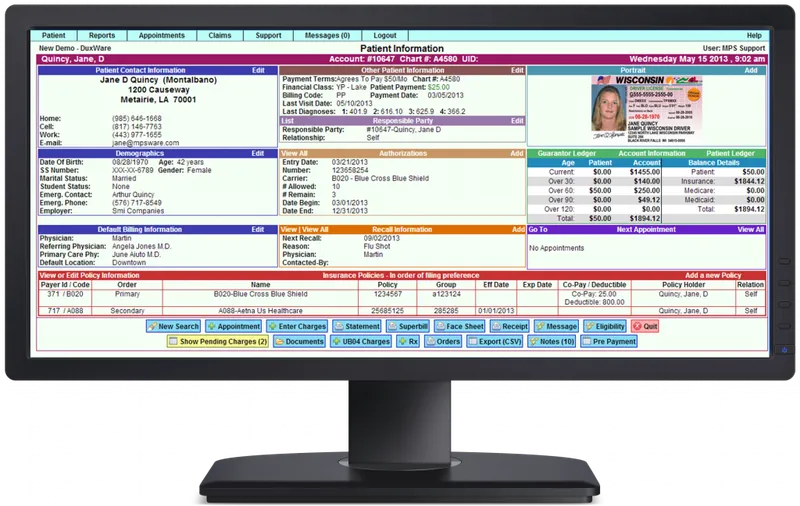Click Export (CSV) button
This screenshot has height=506, width=800.
495,342
